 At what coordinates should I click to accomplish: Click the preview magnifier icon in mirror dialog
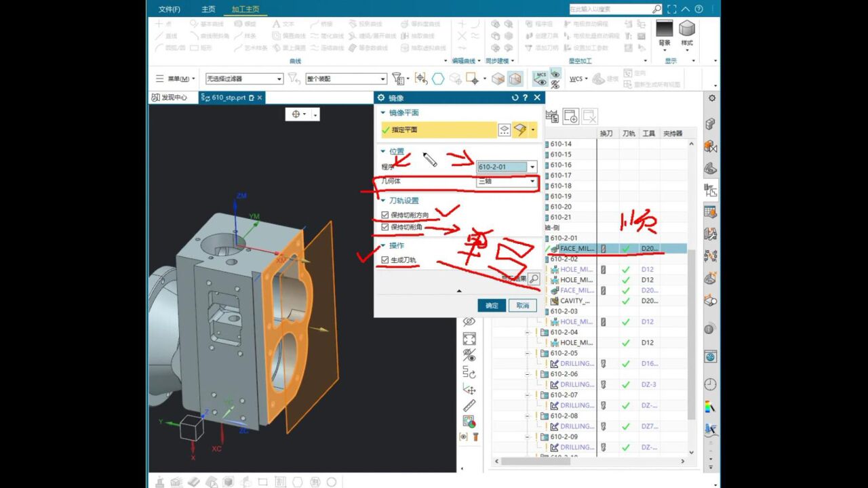[x=534, y=279]
